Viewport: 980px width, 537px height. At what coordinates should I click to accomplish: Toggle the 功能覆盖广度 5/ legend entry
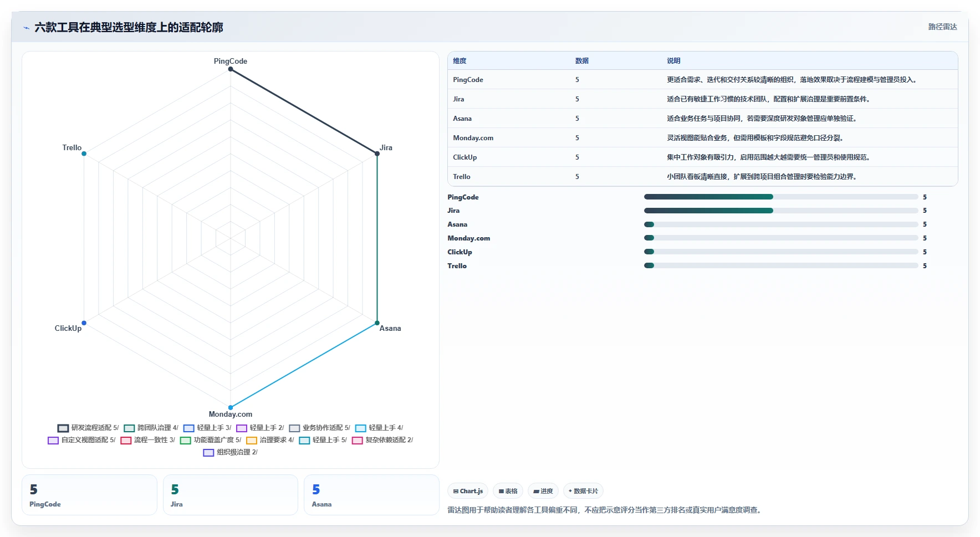pyautogui.click(x=211, y=440)
